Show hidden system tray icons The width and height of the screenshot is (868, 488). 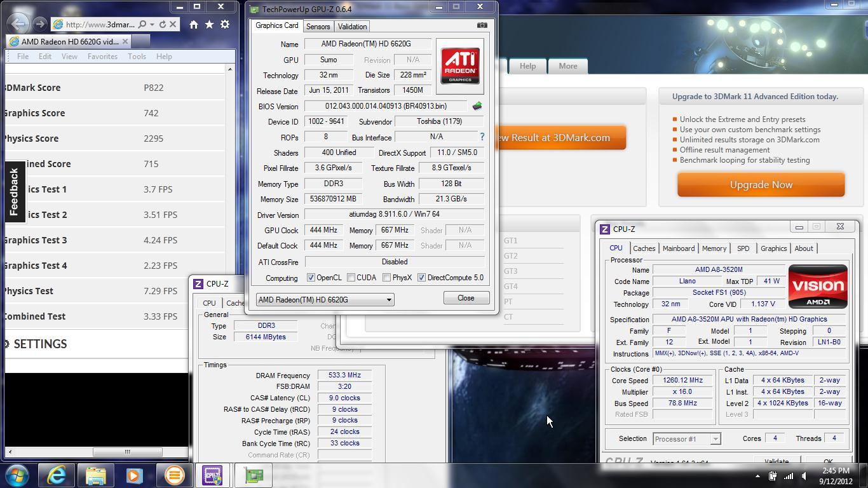[757, 476]
